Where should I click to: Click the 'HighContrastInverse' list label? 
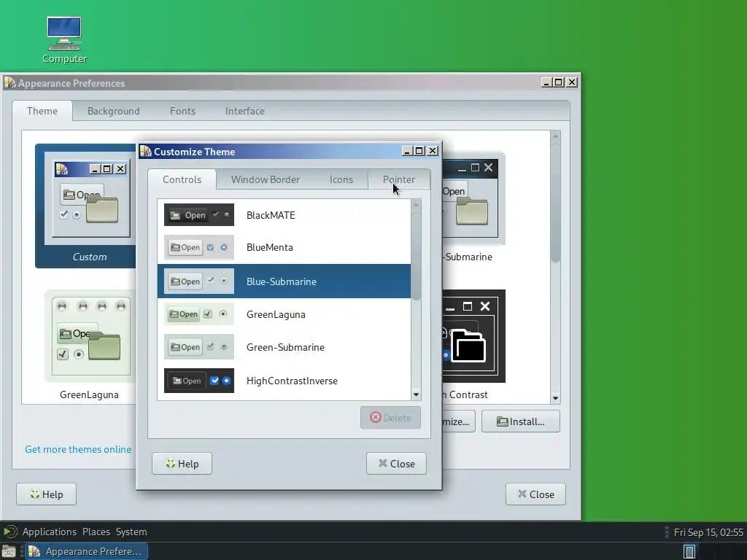point(292,381)
